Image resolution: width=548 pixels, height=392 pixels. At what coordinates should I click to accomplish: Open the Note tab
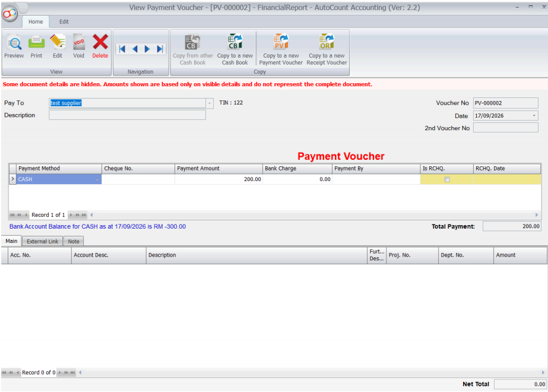(x=74, y=241)
